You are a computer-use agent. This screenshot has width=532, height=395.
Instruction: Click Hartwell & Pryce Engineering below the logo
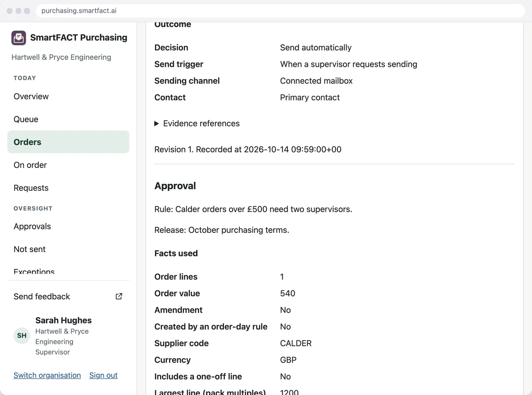(x=62, y=57)
